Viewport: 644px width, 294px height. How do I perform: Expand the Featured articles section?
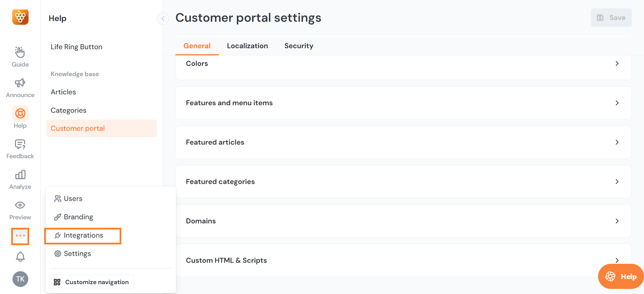(403, 142)
